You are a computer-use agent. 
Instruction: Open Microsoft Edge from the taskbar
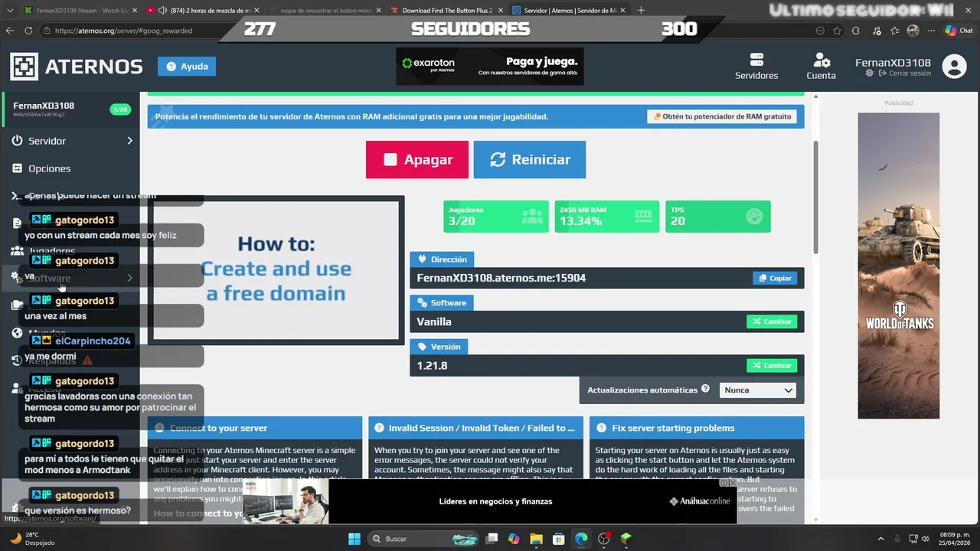click(x=581, y=539)
